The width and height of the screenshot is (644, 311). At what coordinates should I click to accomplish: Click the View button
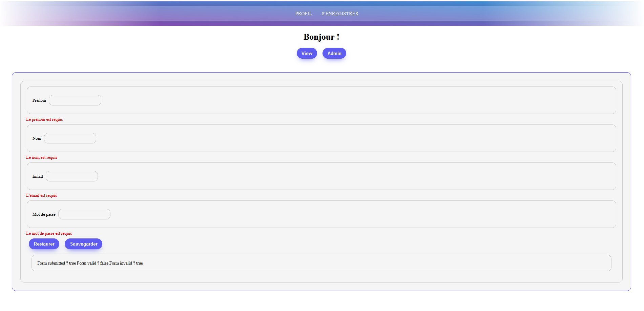point(306,53)
